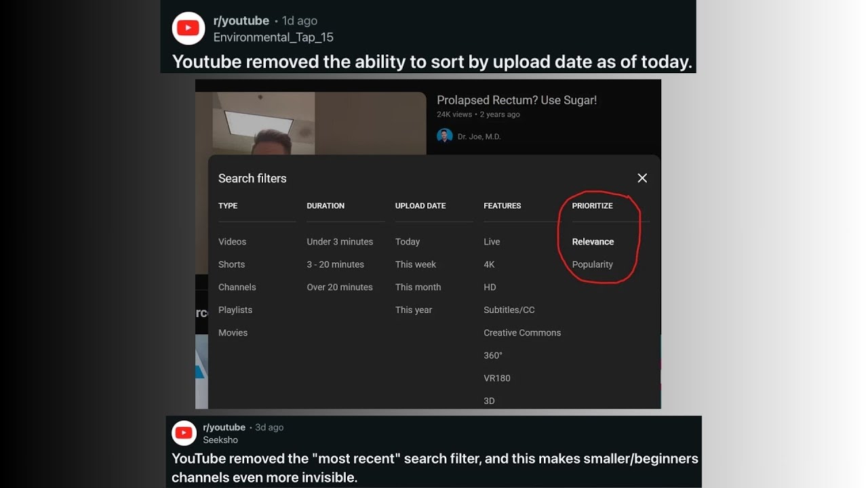
Task: Click the FEATURES column header
Action: [502, 206]
